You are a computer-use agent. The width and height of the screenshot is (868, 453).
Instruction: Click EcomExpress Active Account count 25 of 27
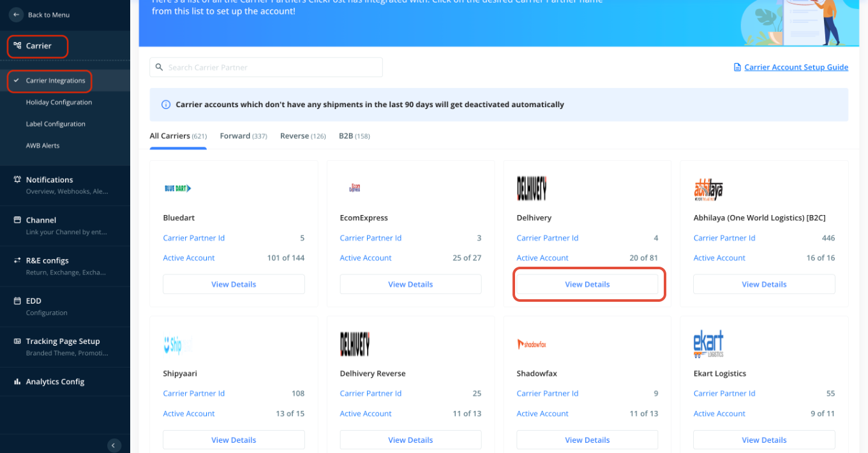[x=467, y=258]
